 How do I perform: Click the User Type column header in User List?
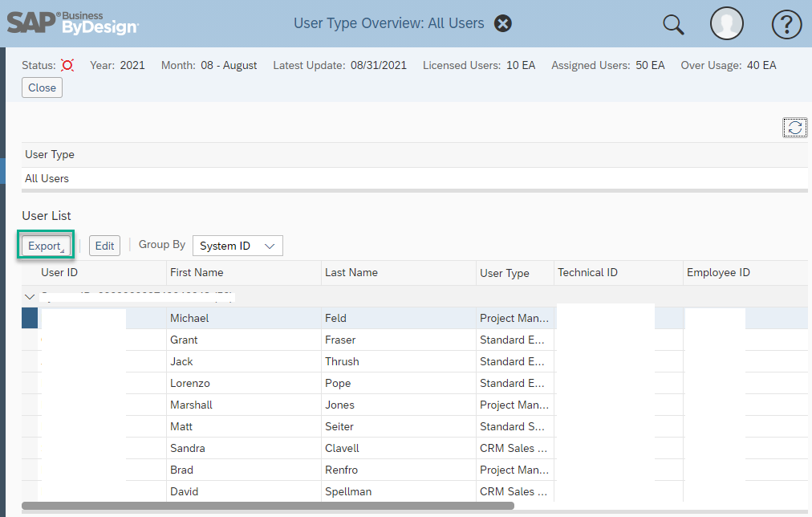pyautogui.click(x=505, y=273)
